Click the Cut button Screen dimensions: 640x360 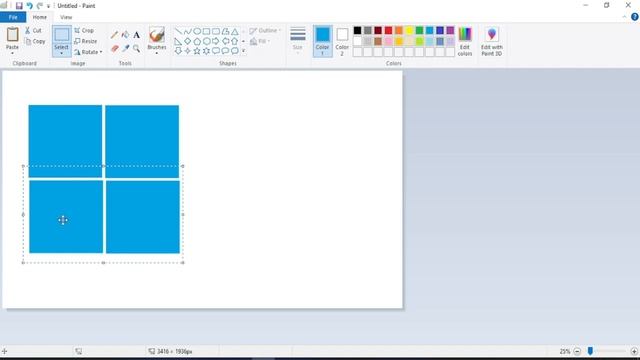[x=33, y=31]
